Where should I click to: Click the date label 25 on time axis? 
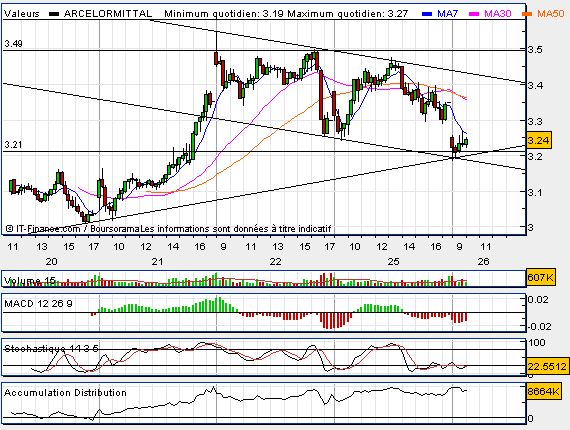pyautogui.click(x=394, y=262)
